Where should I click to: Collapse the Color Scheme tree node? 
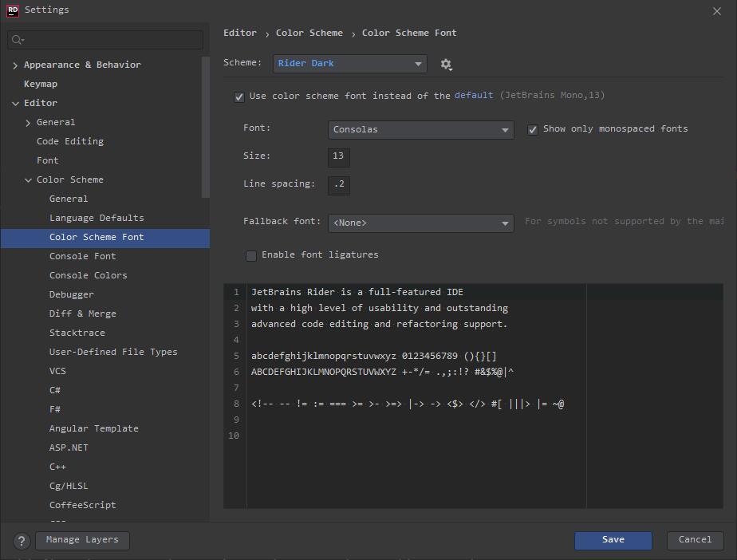[x=28, y=180]
